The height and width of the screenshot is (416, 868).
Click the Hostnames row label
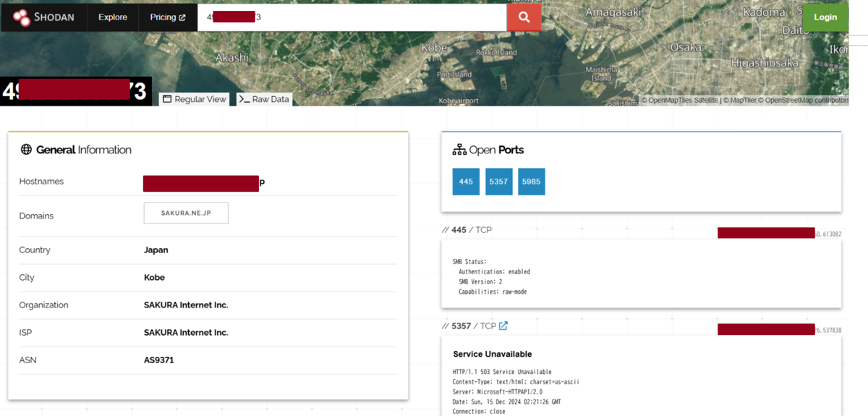click(41, 181)
